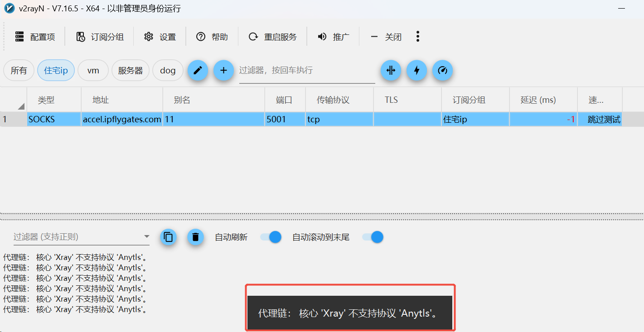This screenshot has height=332, width=644.
Task: Toggle the 自动刷新 switch
Action: click(x=271, y=237)
